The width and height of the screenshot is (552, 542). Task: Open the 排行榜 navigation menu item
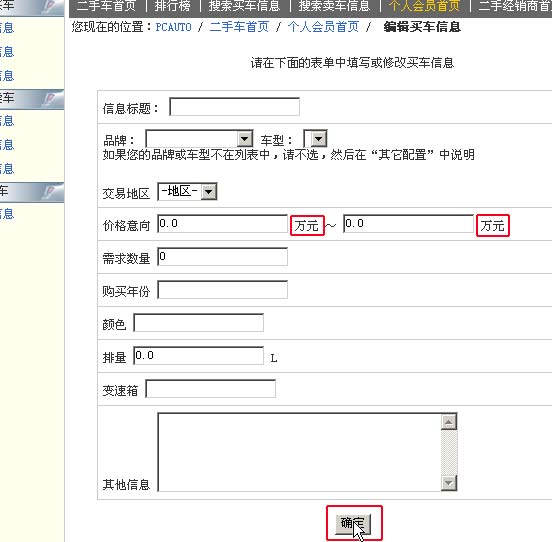[172, 6]
